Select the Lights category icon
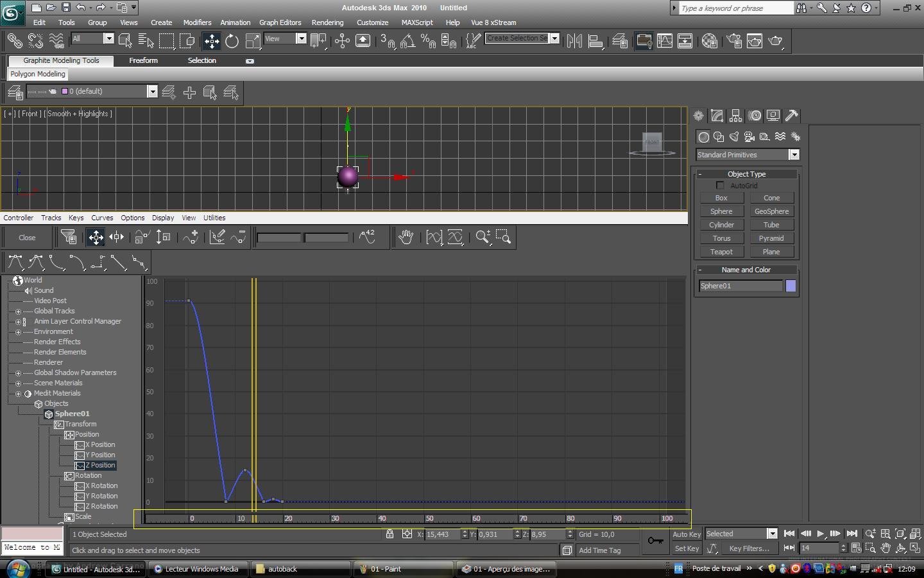924x578 pixels. [x=734, y=137]
